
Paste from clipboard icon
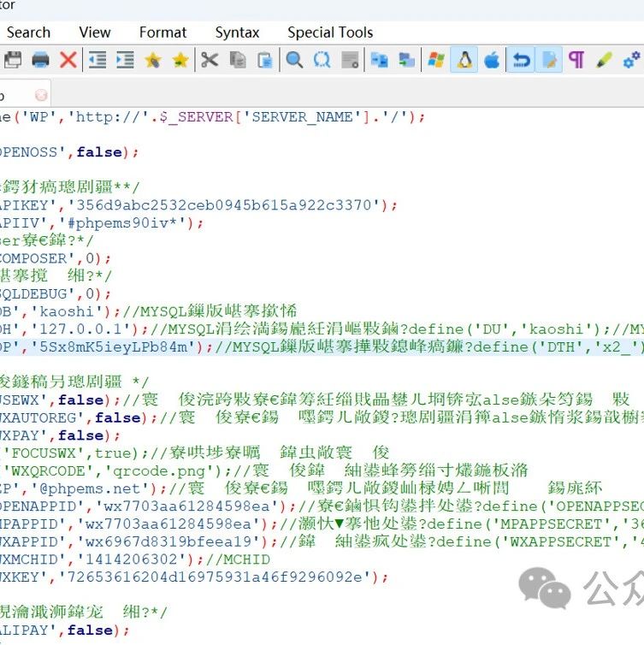[265, 60]
